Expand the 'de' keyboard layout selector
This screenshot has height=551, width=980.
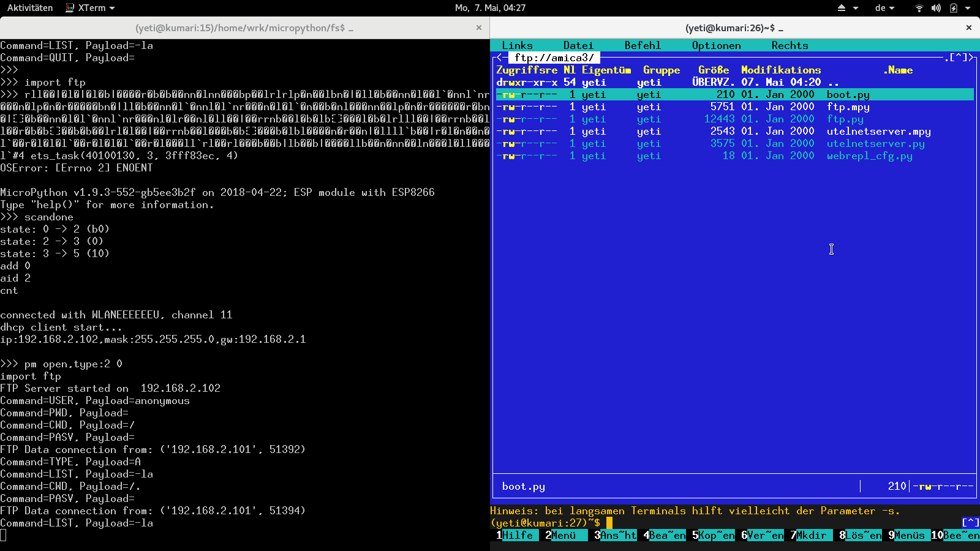(x=884, y=8)
